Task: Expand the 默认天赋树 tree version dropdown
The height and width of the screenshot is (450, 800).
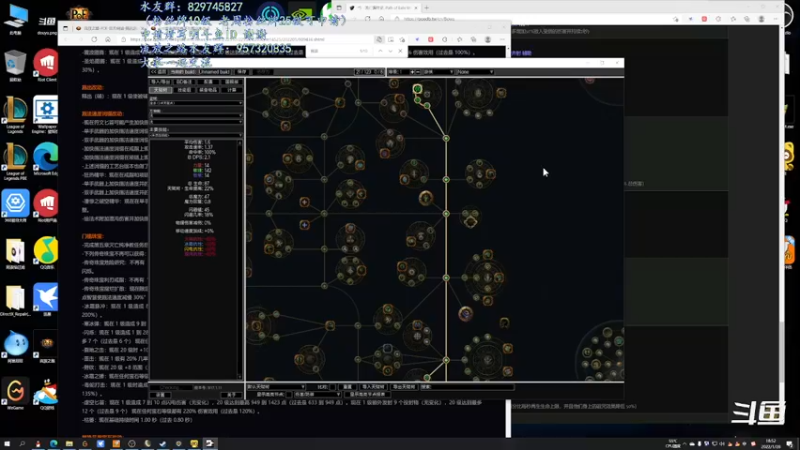Action: (276, 387)
